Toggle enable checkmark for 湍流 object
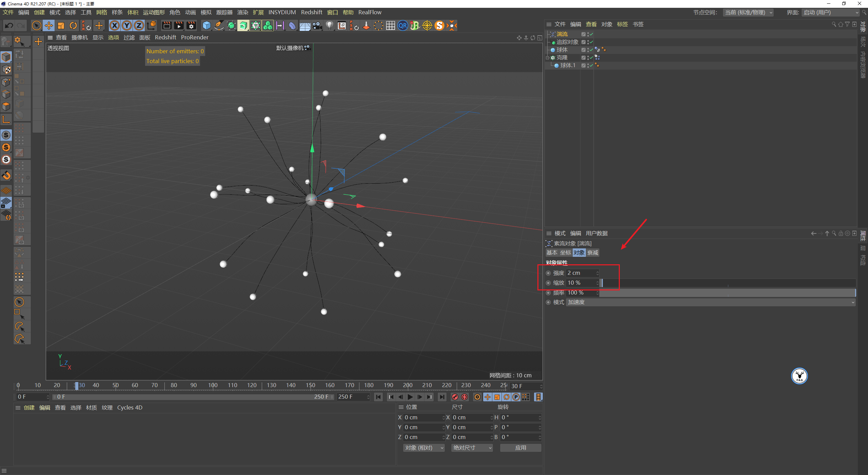 pyautogui.click(x=592, y=34)
